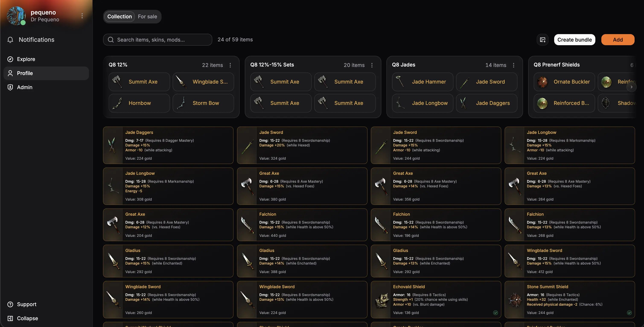Focus the Search items, skins, mods field
The height and width of the screenshot is (327, 644).
point(157,40)
